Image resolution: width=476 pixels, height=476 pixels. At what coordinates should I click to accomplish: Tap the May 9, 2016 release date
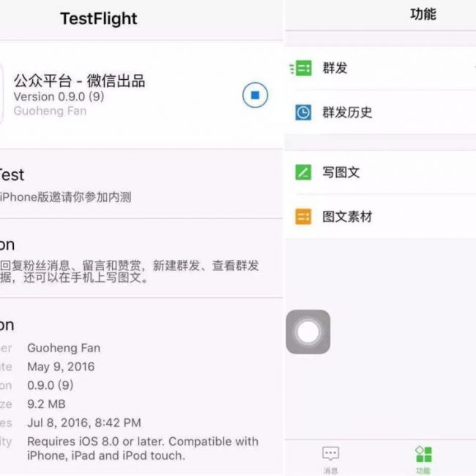tap(61, 366)
